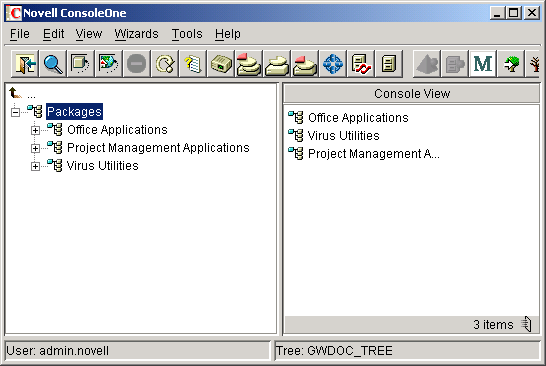Screen dimensions: 546x366
Task: Click the gray stop circle icon
Action: (136, 64)
